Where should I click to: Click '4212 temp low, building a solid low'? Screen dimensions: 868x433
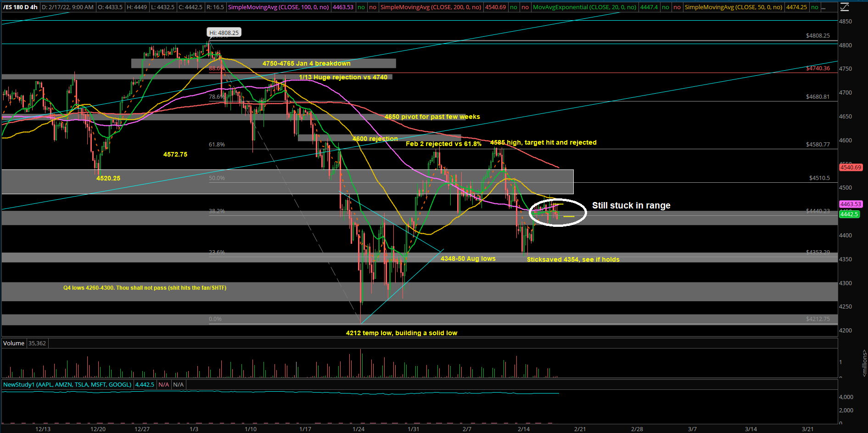click(402, 333)
